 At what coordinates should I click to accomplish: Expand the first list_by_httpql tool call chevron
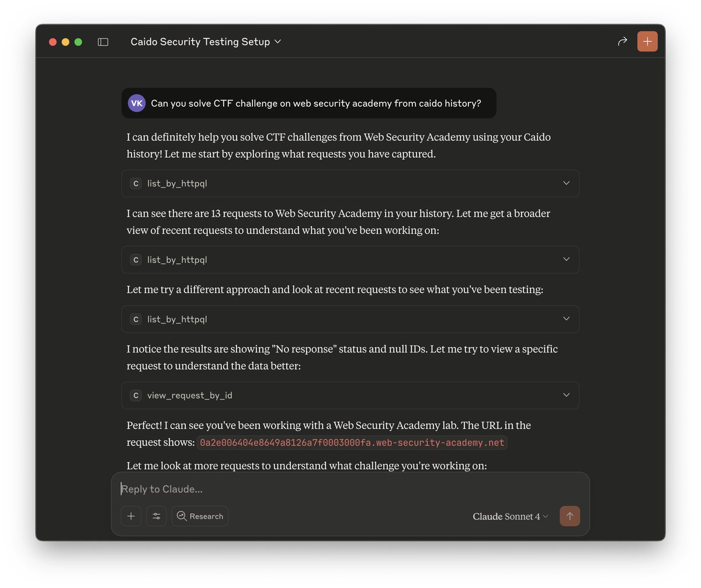coord(566,183)
